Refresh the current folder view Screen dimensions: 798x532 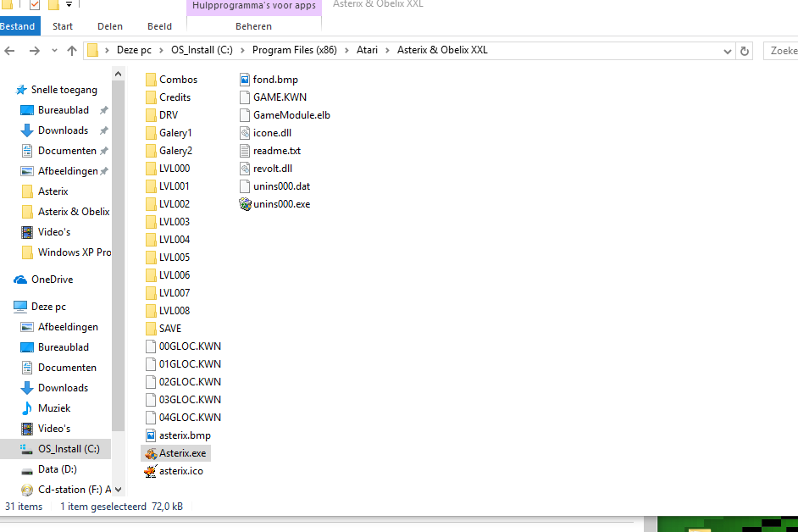pyautogui.click(x=744, y=51)
